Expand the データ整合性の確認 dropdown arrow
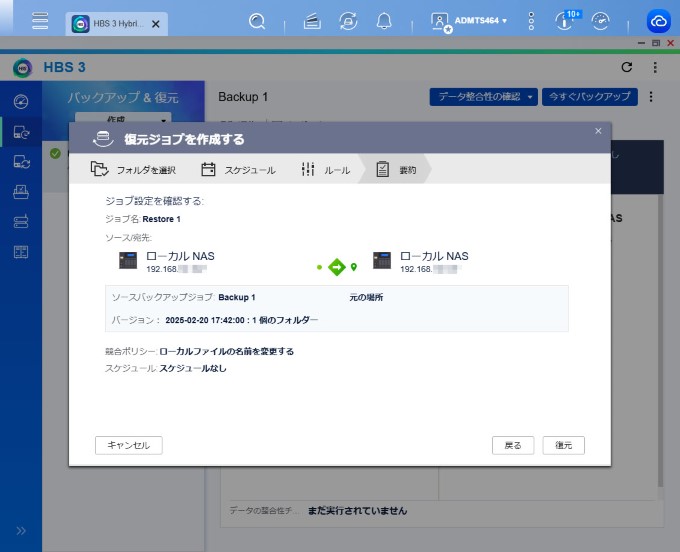 tap(530, 97)
